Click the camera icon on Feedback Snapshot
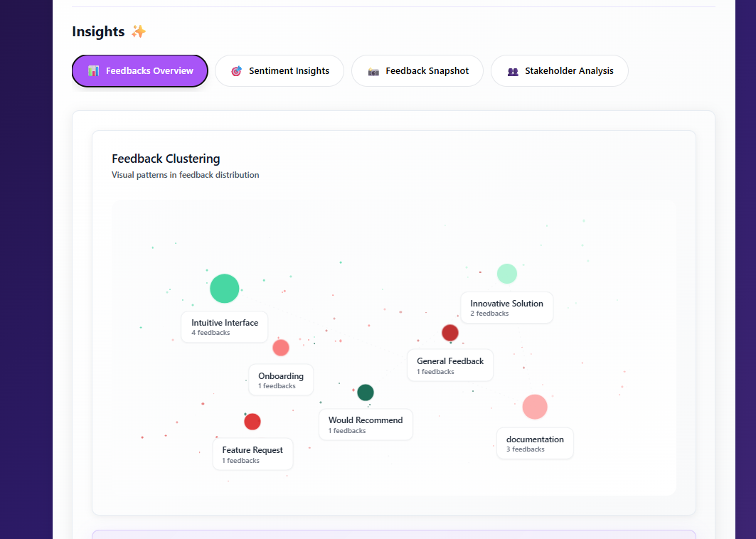 click(x=373, y=71)
